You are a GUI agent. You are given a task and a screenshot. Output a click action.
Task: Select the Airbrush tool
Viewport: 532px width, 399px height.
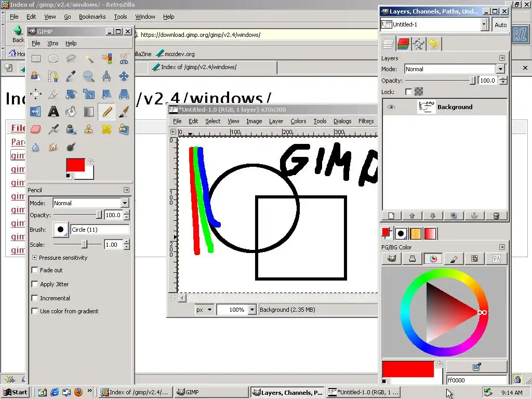point(54,129)
